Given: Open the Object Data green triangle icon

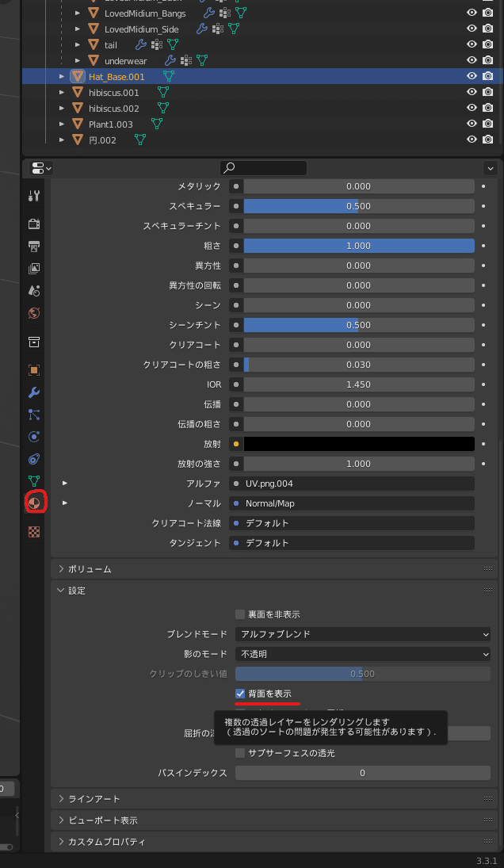Looking at the screenshot, I should 34,480.
